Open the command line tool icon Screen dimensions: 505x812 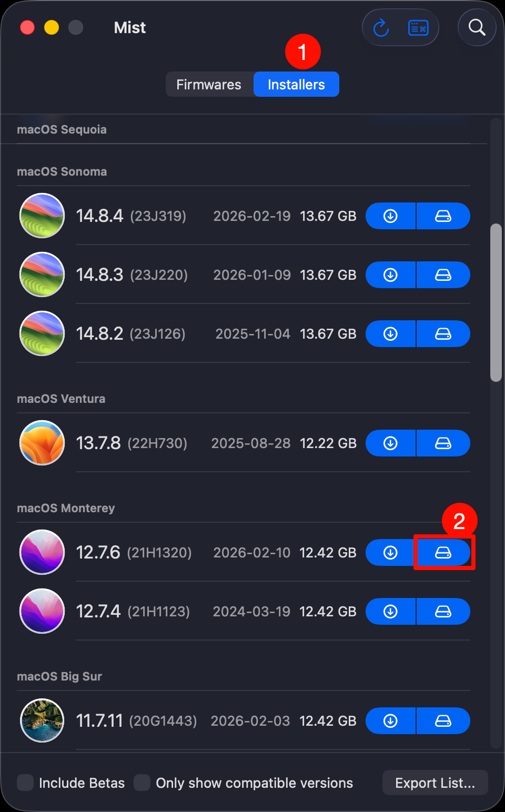418,28
